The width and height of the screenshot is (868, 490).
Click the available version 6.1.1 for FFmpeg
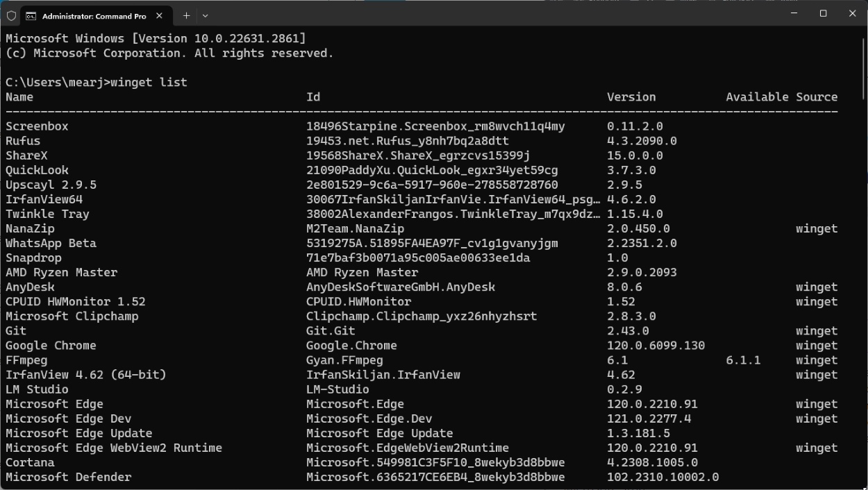[742, 360]
